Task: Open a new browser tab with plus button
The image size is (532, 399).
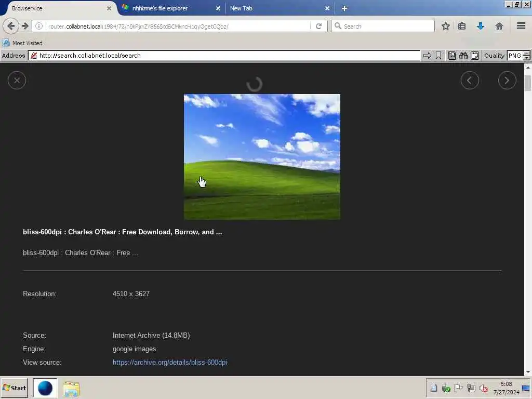Action: (344, 8)
